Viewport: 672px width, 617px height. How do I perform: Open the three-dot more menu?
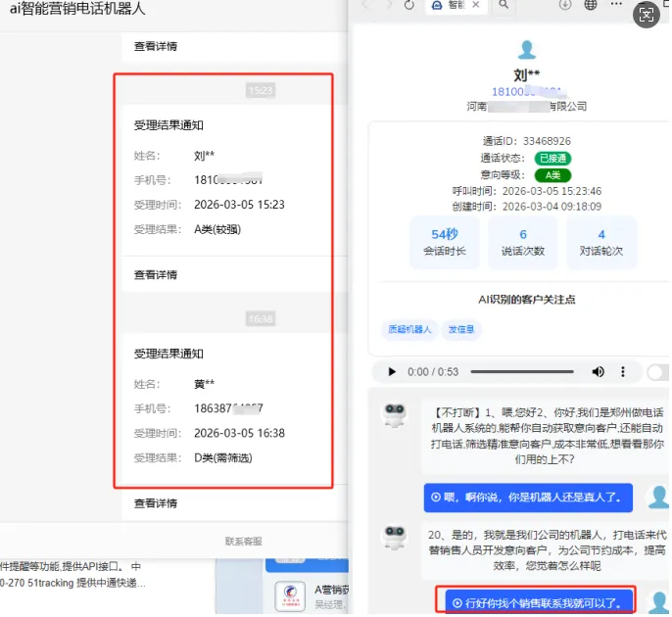616,4
